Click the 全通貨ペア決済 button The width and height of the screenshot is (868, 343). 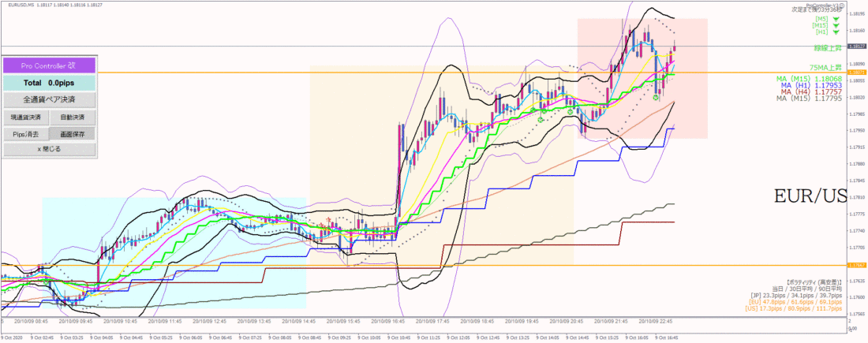tap(49, 100)
